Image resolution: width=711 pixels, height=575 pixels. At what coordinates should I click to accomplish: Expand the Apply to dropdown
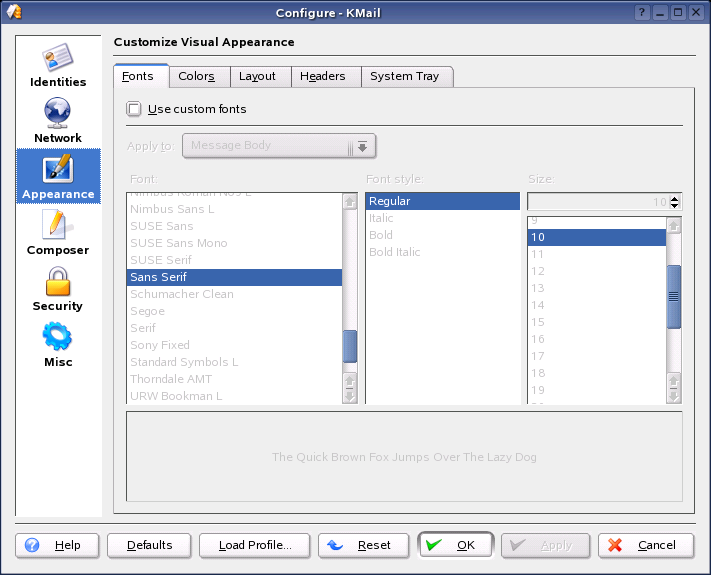(362, 146)
